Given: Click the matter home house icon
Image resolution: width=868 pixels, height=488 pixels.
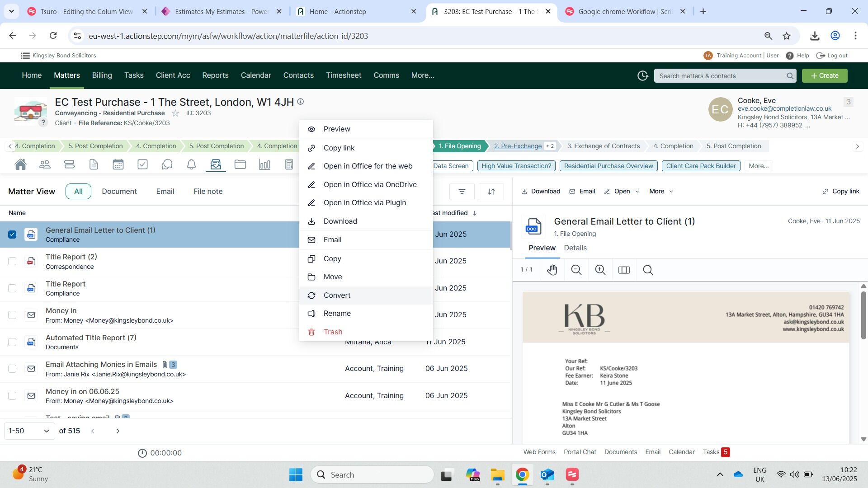Looking at the screenshot, I should tap(20, 164).
